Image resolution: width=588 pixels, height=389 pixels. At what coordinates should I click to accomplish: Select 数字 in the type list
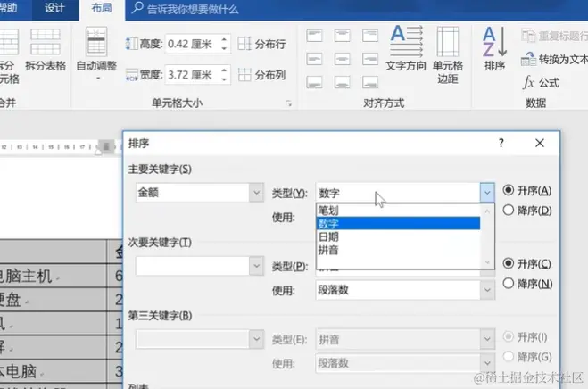[398, 224]
